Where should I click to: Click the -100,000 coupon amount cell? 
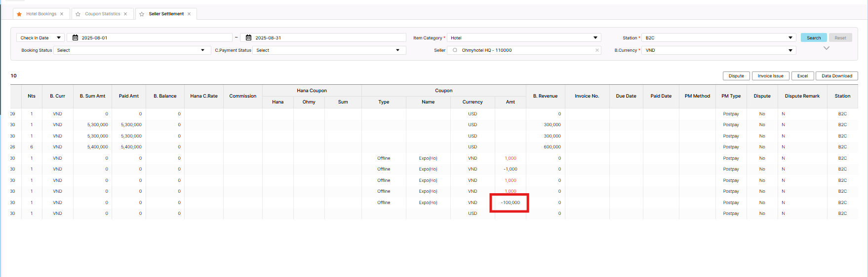coord(510,203)
